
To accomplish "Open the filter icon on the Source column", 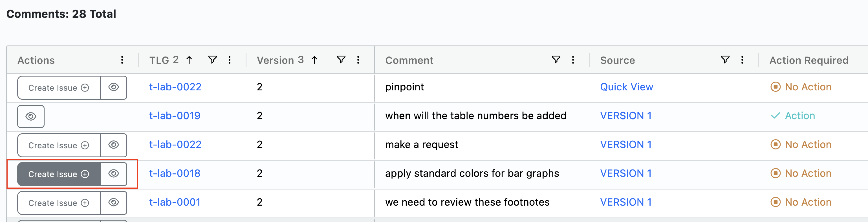I will click(x=725, y=60).
